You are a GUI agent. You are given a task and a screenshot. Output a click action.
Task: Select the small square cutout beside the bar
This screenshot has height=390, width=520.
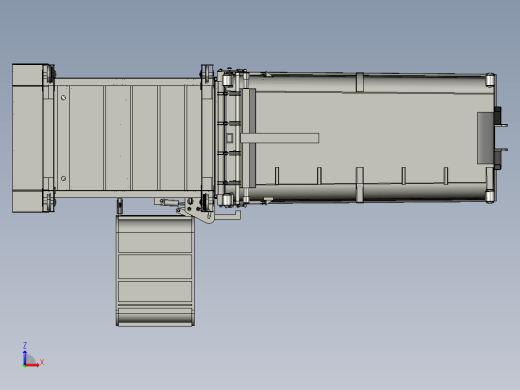click(229, 138)
